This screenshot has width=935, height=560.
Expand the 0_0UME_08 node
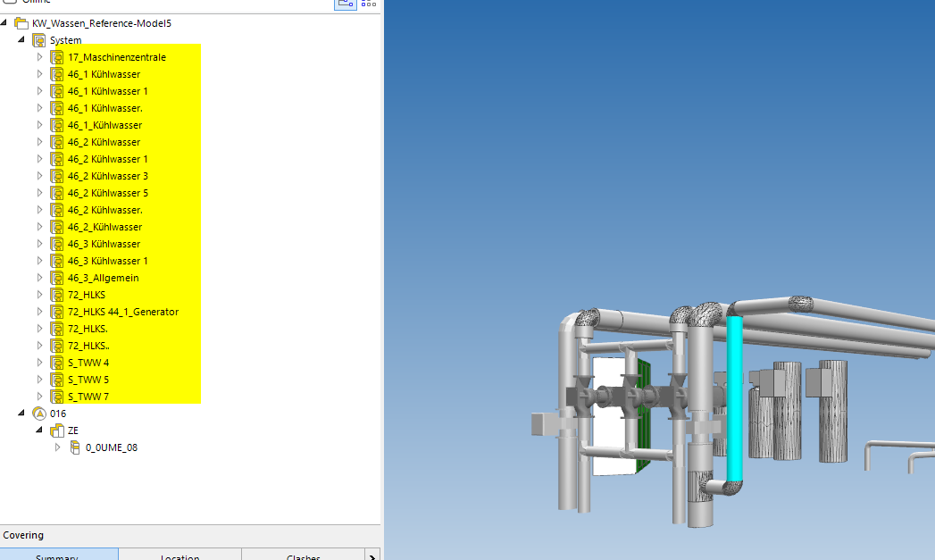pyautogui.click(x=58, y=447)
